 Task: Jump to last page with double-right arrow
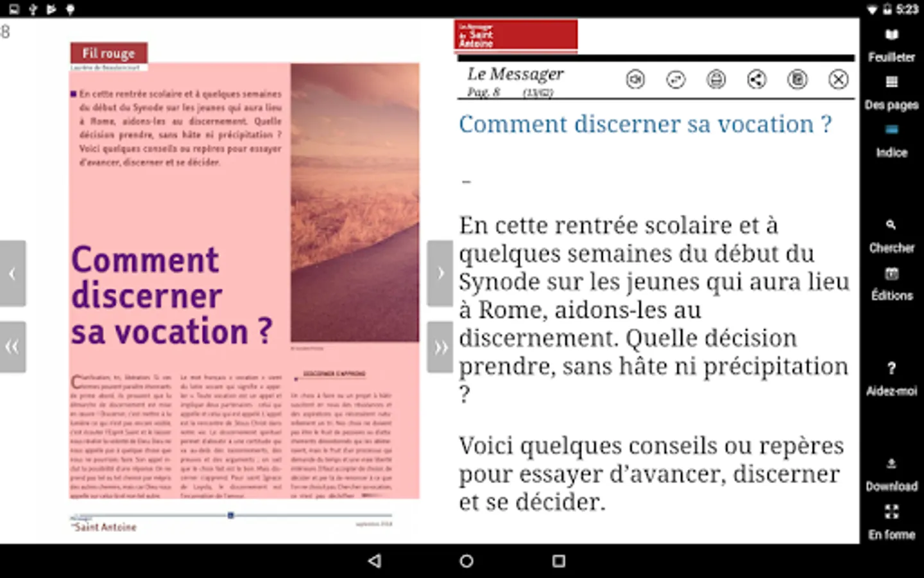point(440,347)
